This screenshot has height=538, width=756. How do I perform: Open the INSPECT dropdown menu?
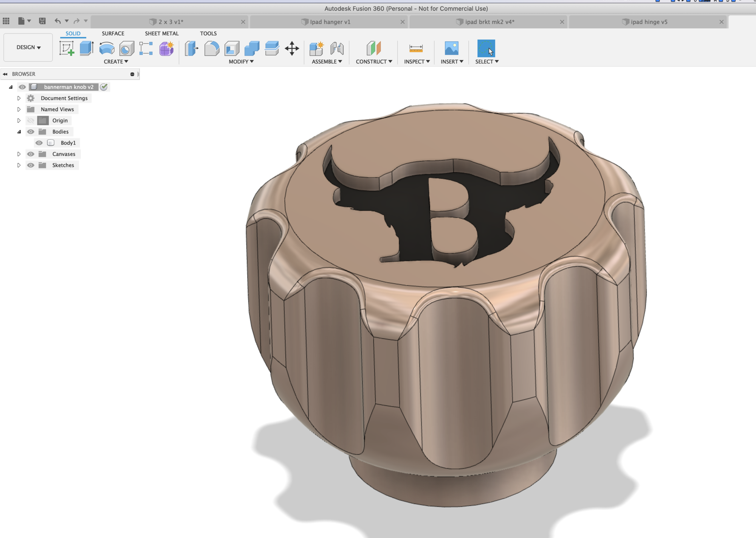coord(417,61)
